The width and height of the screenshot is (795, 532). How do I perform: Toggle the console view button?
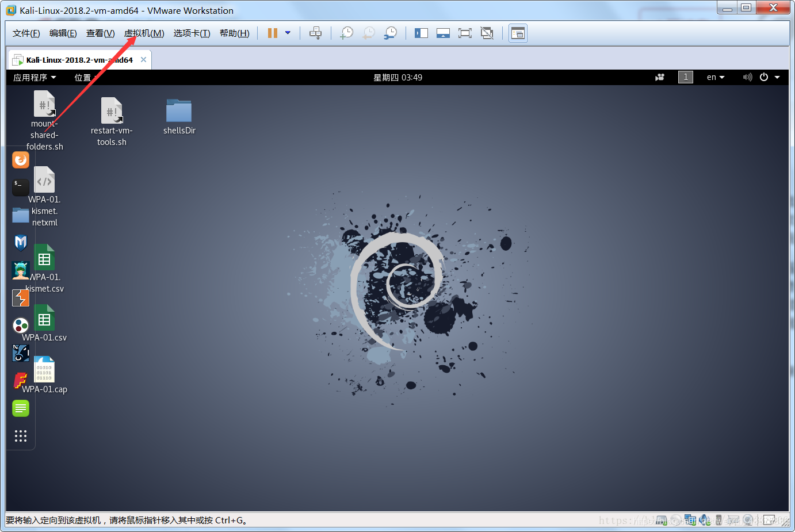pos(518,33)
